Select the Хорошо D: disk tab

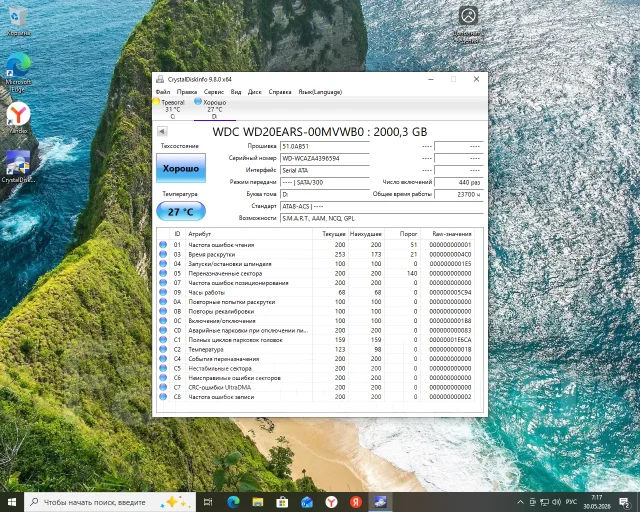pyautogui.click(x=214, y=109)
